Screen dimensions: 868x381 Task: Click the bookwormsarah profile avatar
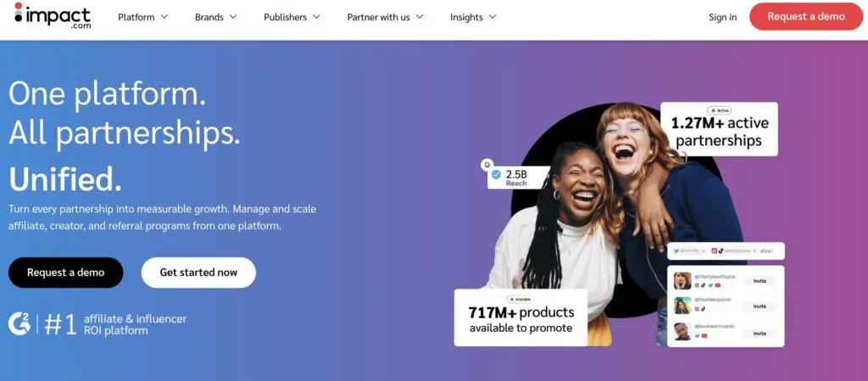click(682, 331)
